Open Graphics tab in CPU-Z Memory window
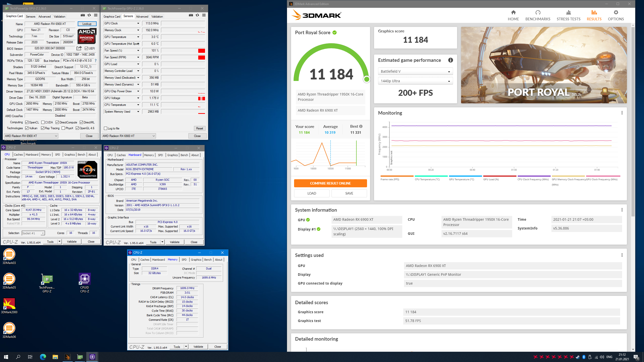The image size is (644, 362). [x=196, y=260]
